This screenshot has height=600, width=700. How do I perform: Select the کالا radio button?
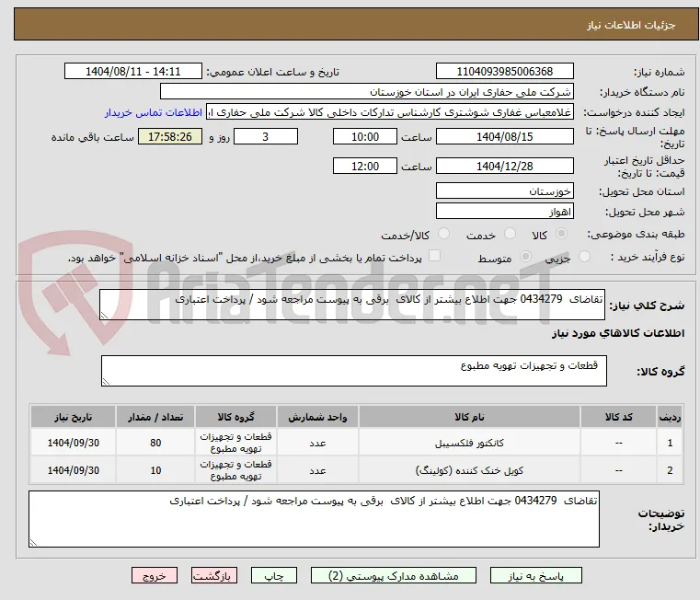562,233
